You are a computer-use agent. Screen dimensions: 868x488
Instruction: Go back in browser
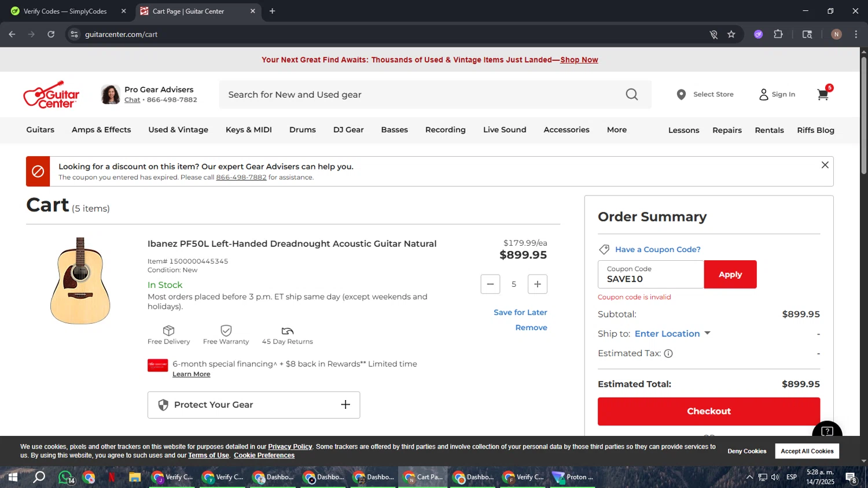12,34
